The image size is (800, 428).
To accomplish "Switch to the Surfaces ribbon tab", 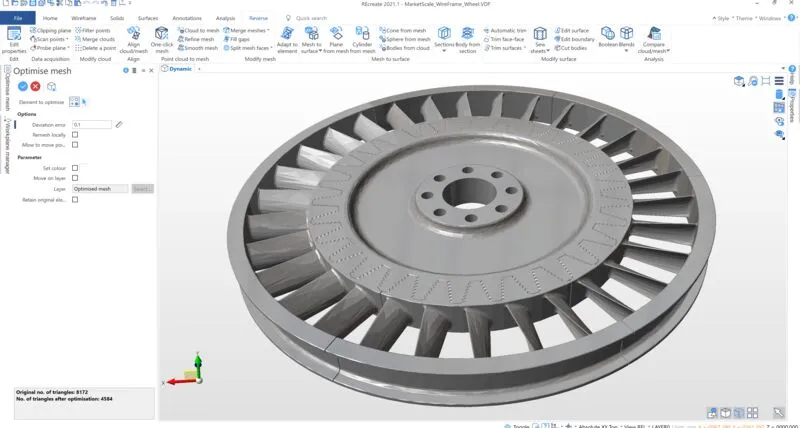I will coord(148,18).
